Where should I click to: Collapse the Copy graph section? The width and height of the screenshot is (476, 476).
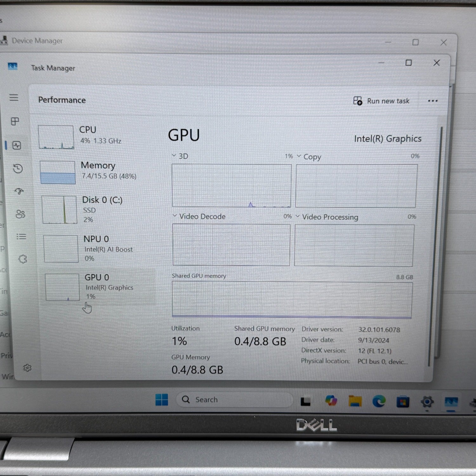298,156
